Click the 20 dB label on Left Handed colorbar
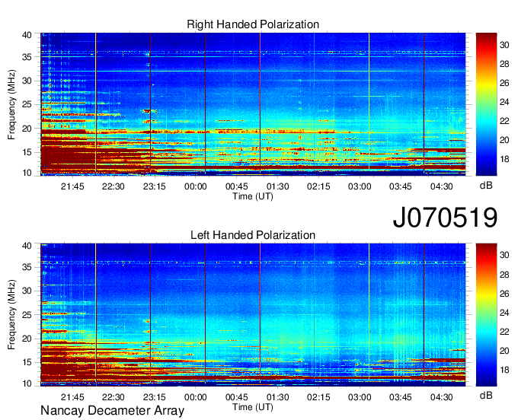The width and height of the screenshot is (518, 420). 504,351
